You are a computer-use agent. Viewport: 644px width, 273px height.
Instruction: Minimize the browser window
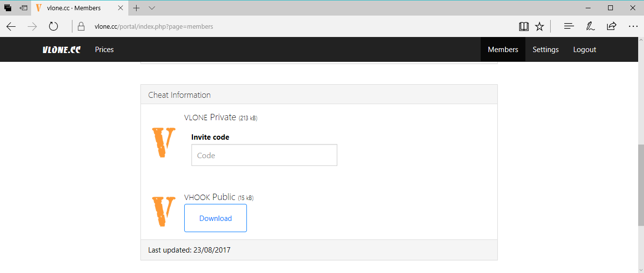click(x=589, y=8)
